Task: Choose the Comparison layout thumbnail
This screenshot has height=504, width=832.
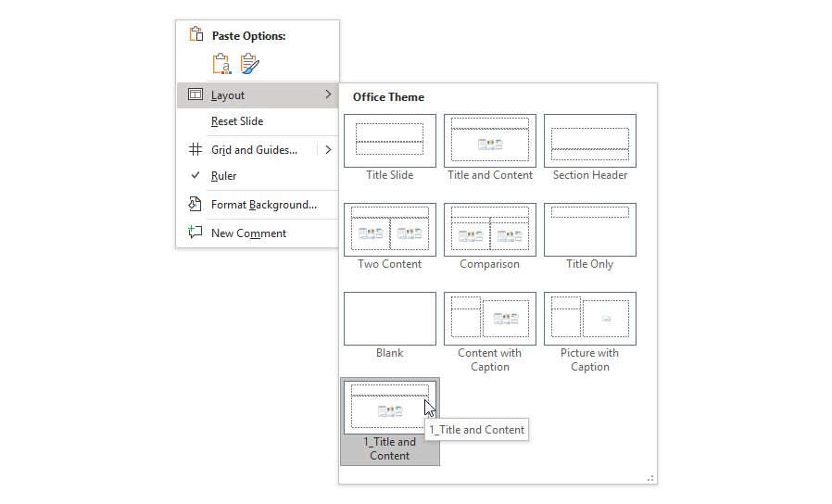Action: 490,230
